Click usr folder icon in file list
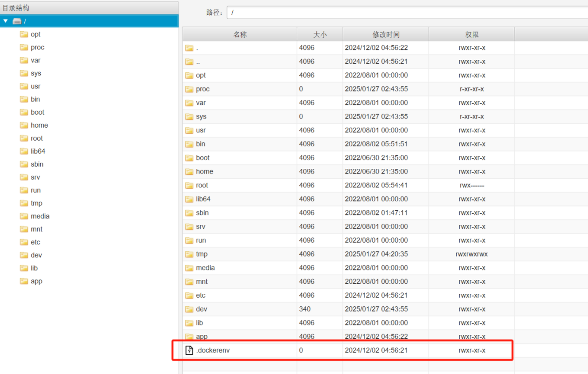 (189, 130)
